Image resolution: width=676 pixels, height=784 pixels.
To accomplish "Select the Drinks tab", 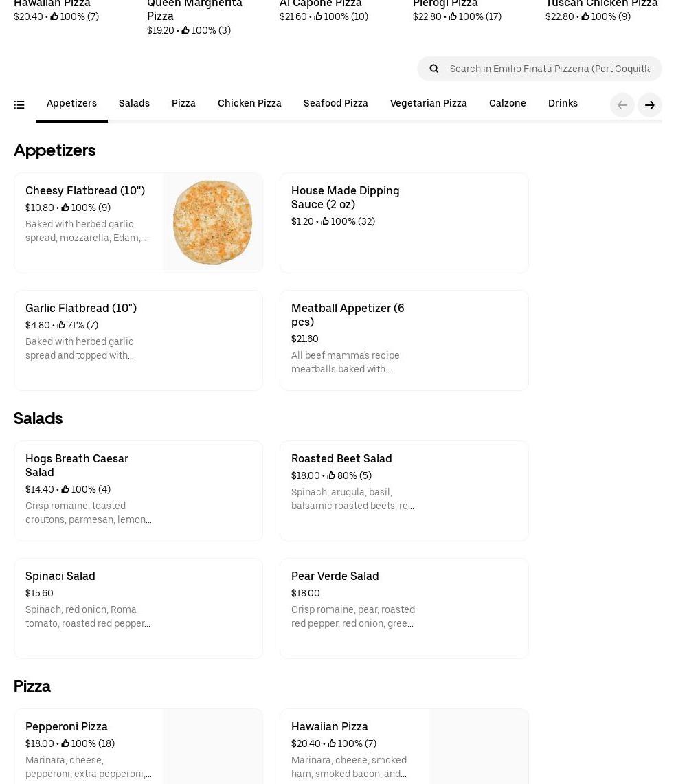I will coord(563,103).
